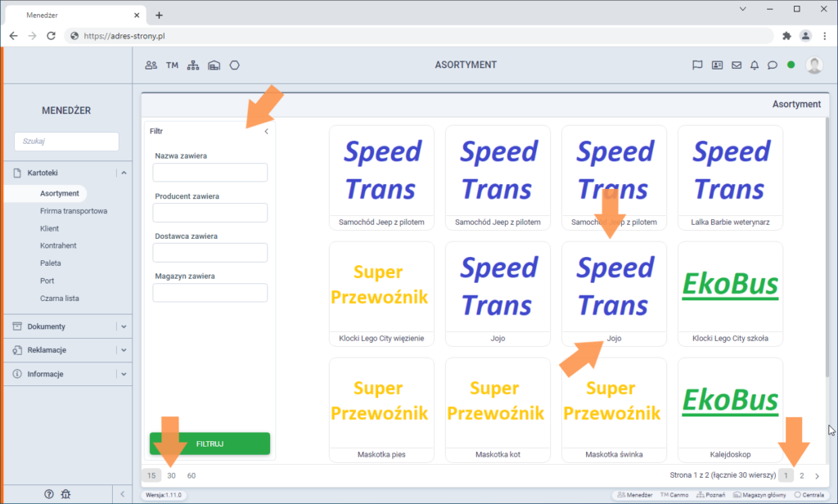Go to page 2 of results

(802, 475)
